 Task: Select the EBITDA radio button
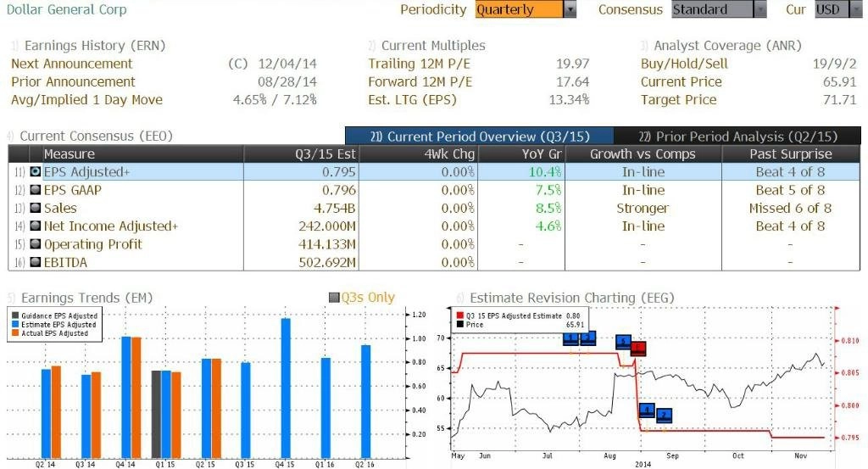pyautogui.click(x=36, y=262)
